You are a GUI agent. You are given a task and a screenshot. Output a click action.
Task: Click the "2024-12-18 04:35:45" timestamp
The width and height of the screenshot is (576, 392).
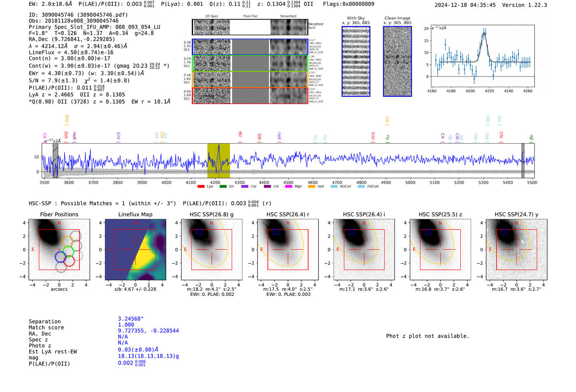[x=465, y=5]
